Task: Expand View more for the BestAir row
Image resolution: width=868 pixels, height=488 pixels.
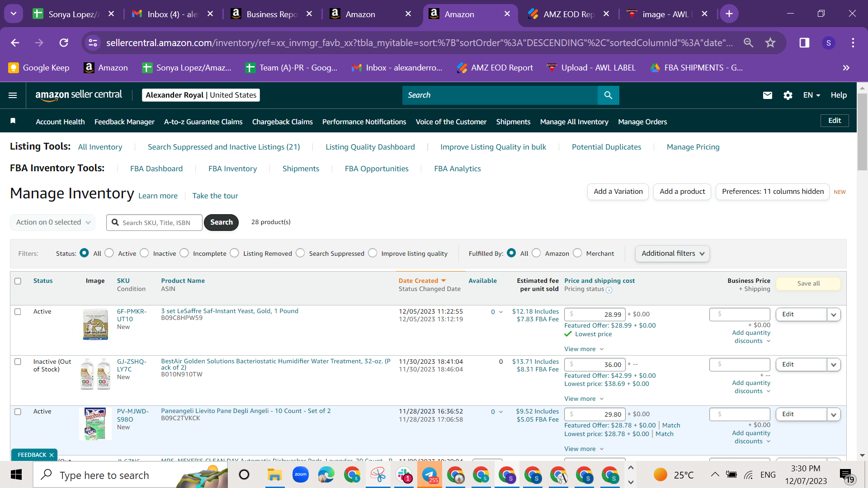Action: coord(584,399)
